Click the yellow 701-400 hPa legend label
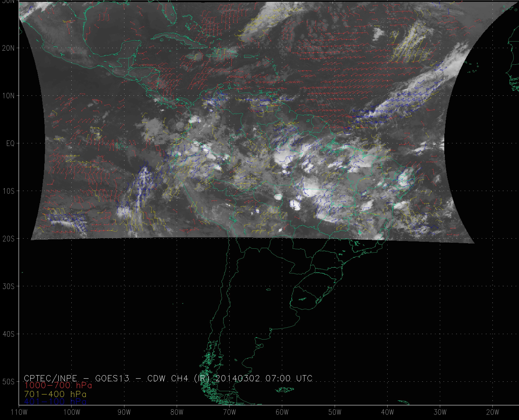 click(55, 394)
